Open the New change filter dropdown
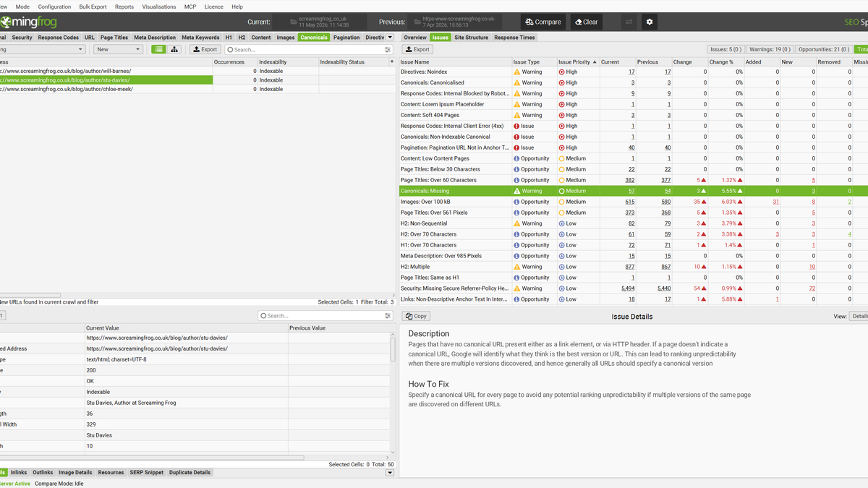 tap(118, 49)
